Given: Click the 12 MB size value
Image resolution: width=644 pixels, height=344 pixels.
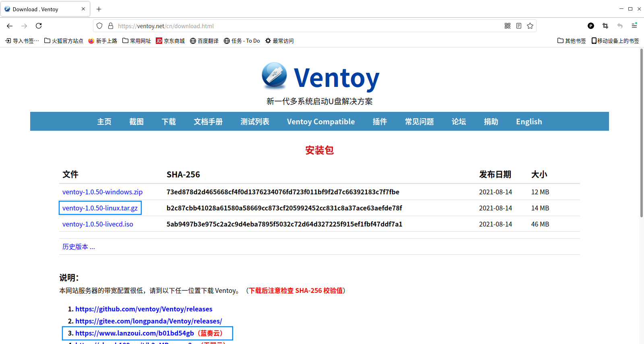Looking at the screenshot, I should [540, 192].
